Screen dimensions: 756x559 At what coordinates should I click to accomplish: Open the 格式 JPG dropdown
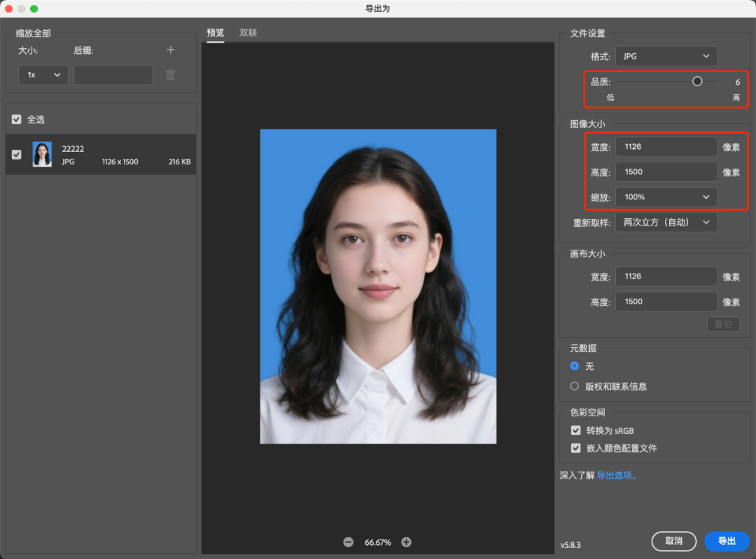666,57
